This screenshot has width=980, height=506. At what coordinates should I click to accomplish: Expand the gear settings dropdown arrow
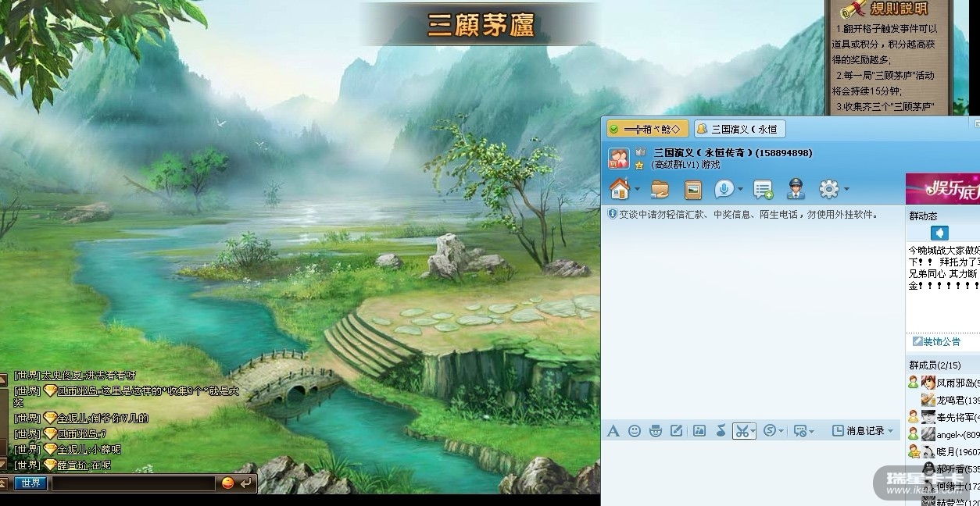(x=846, y=190)
